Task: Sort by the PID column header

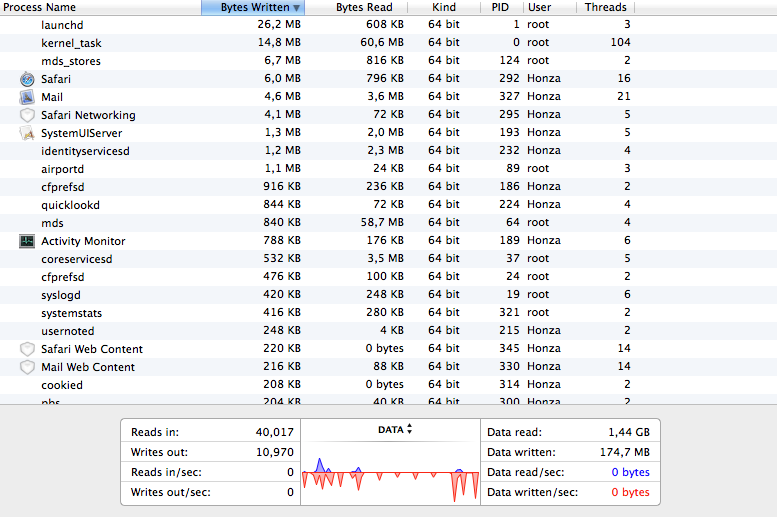Action: point(501,7)
